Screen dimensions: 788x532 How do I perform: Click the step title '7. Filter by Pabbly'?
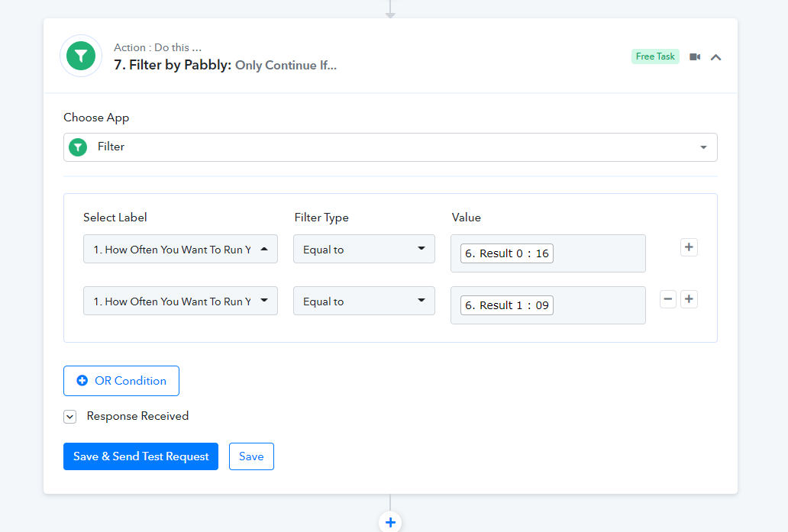click(173, 65)
